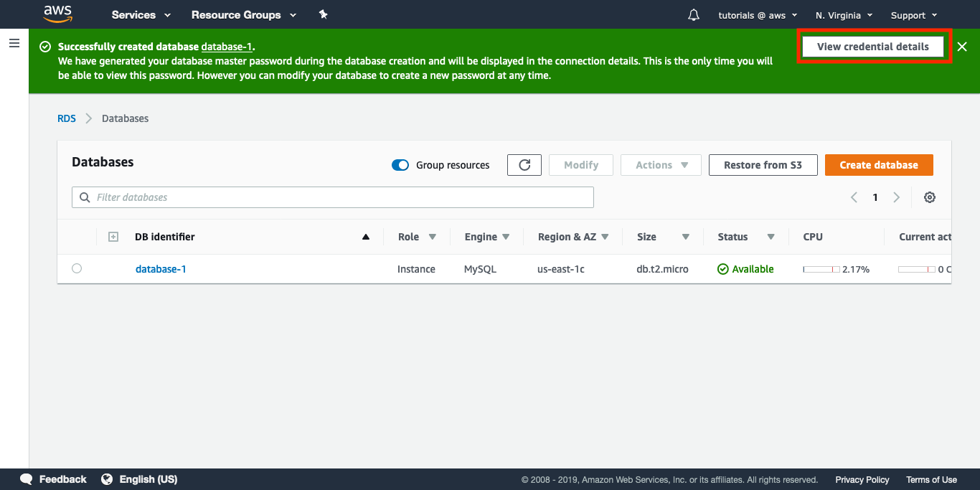The width and height of the screenshot is (980, 490).
Task: Open the database-1 identifier link
Action: pyautogui.click(x=161, y=269)
